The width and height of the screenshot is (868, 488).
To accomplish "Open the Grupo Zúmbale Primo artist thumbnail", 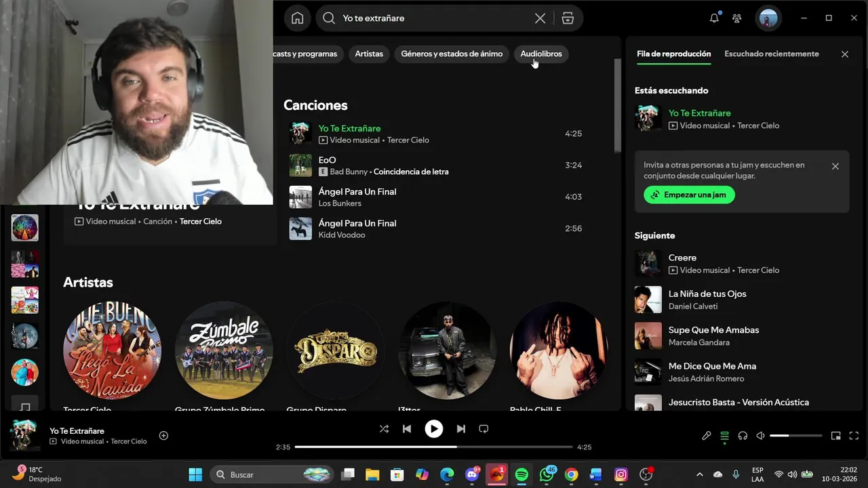I will coord(224,350).
